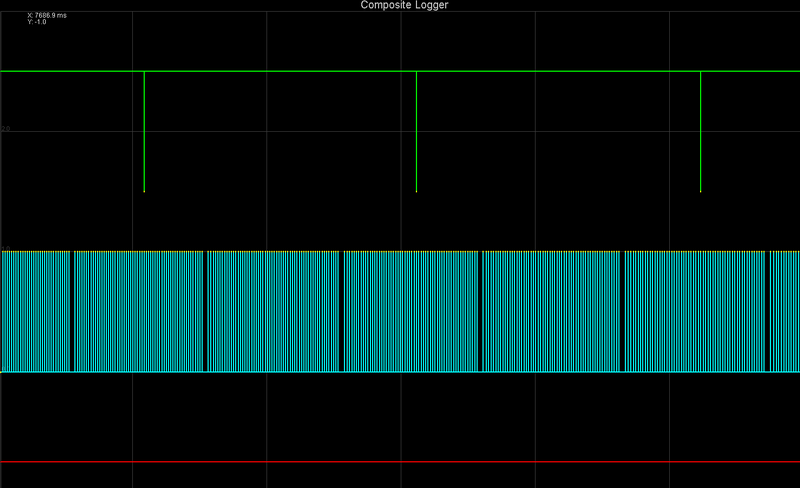Click green trace right of the last spike
The width and height of the screenshot is (800, 488).
coord(750,72)
